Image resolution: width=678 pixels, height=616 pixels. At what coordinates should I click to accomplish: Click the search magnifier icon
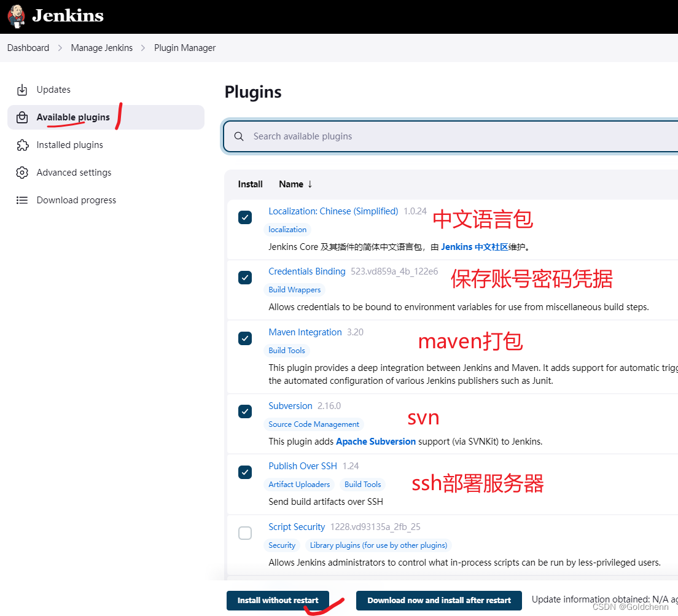click(x=239, y=136)
